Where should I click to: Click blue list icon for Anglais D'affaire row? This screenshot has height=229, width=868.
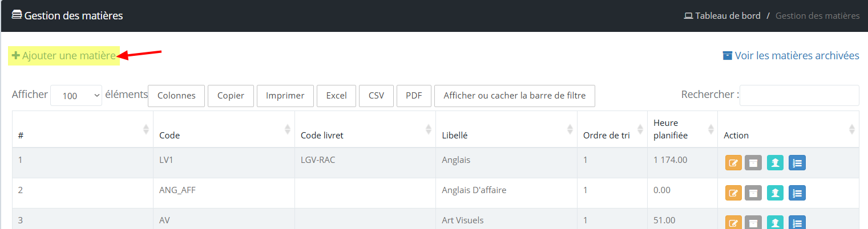(x=797, y=193)
